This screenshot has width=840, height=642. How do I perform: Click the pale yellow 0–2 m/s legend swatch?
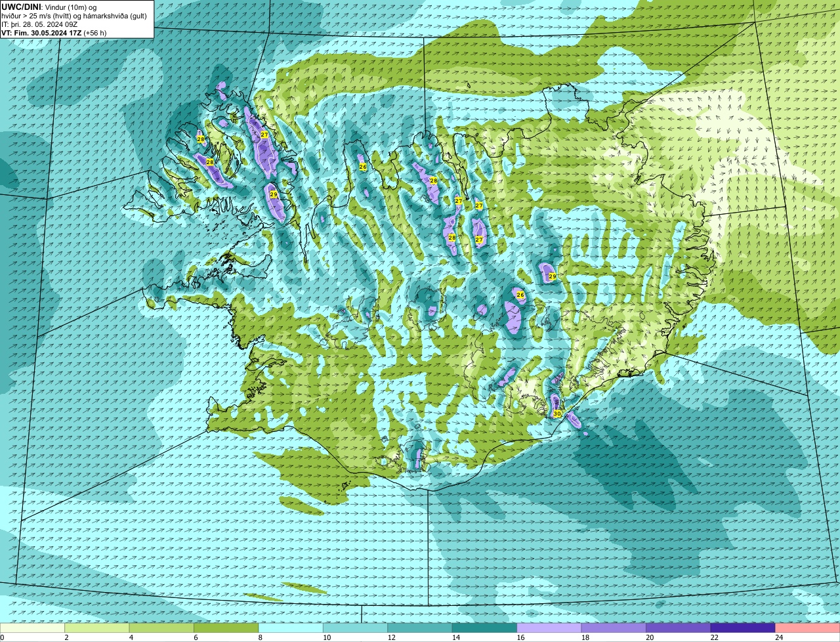[33, 628]
